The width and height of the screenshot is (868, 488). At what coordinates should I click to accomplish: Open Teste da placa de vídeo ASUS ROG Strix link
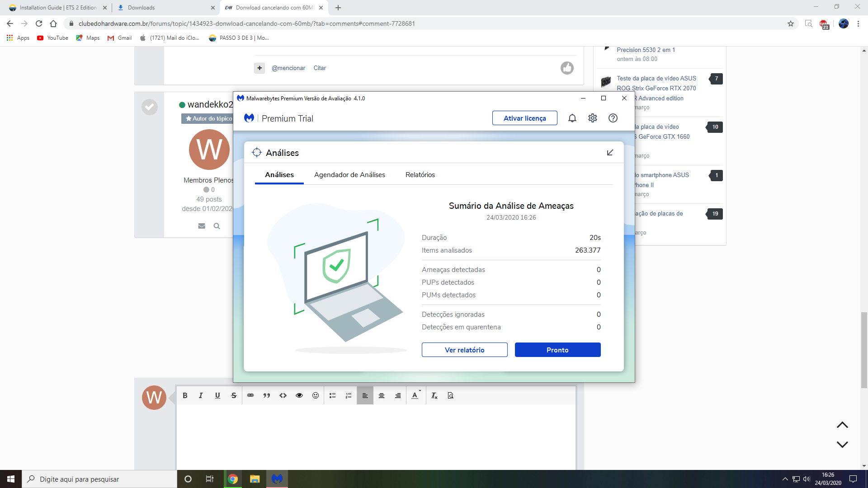click(656, 88)
